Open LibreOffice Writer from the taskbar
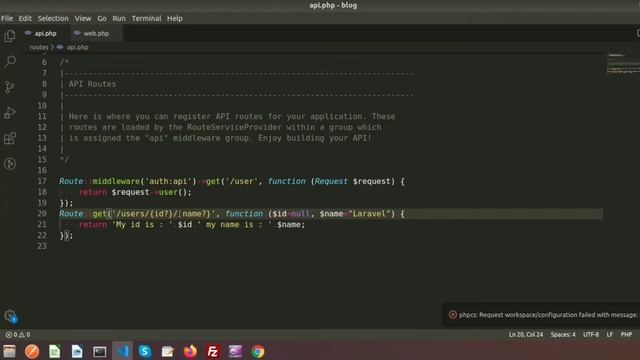 tap(77, 351)
